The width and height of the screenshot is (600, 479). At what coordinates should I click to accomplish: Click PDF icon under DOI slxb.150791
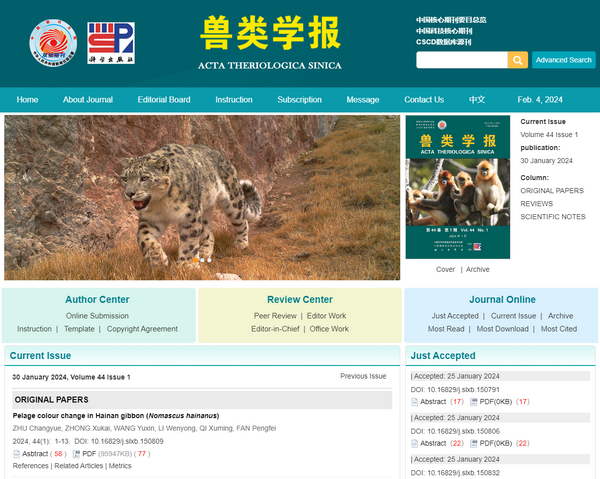pyautogui.click(x=474, y=402)
